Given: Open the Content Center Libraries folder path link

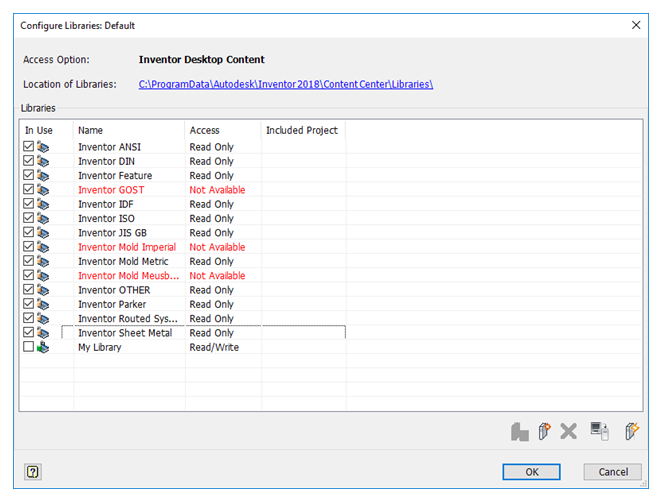Looking at the screenshot, I should click(286, 84).
